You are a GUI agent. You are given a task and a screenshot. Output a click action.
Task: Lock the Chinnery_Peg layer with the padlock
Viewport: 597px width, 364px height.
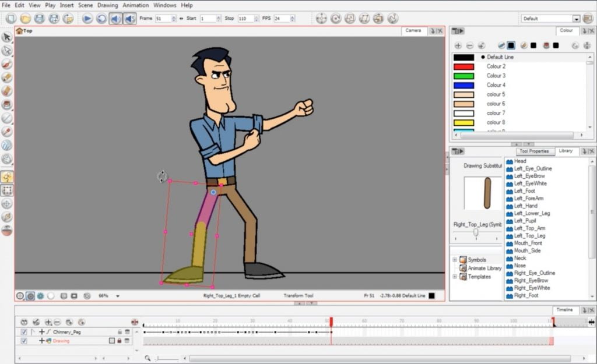(120, 331)
